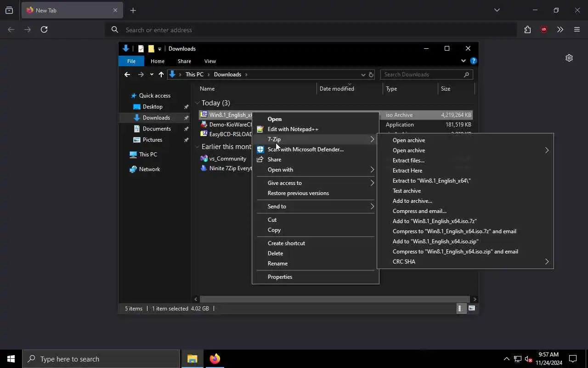Viewport: 588px width, 368px height.
Task: Select This PC in navigation pane
Action: [148, 155]
